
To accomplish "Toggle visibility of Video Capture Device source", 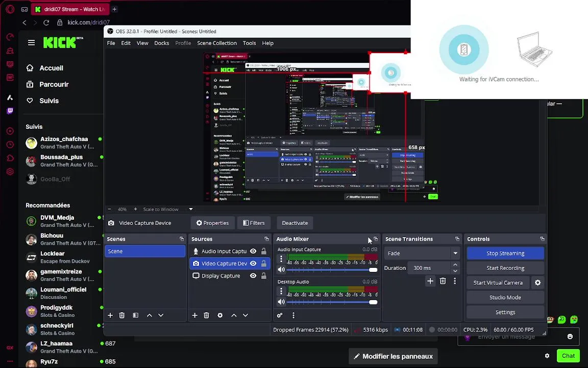I will tap(253, 264).
